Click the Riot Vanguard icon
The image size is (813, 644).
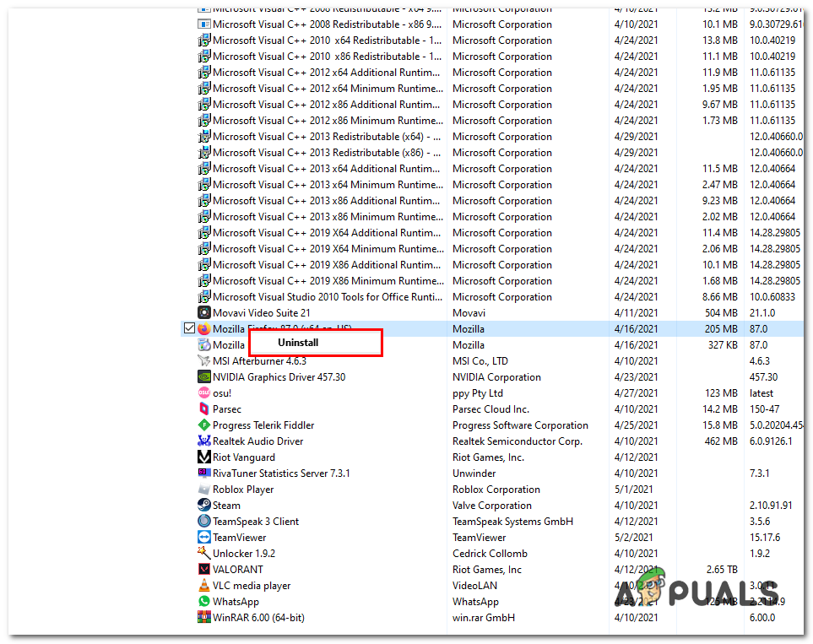pos(204,457)
